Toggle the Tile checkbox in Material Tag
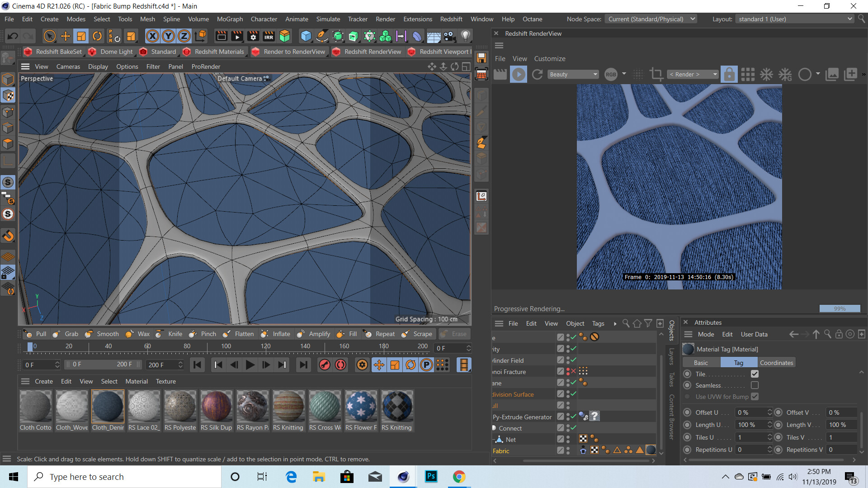The width and height of the screenshot is (868, 488). (755, 374)
